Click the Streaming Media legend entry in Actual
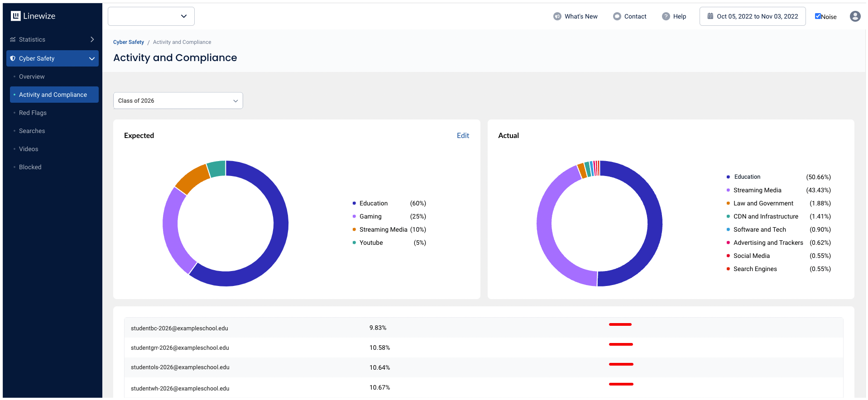 757,190
